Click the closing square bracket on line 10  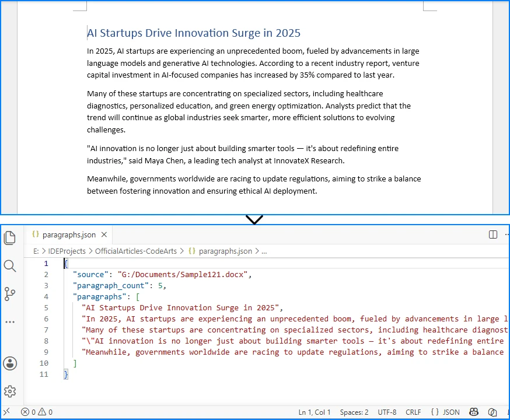(x=75, y=363)
